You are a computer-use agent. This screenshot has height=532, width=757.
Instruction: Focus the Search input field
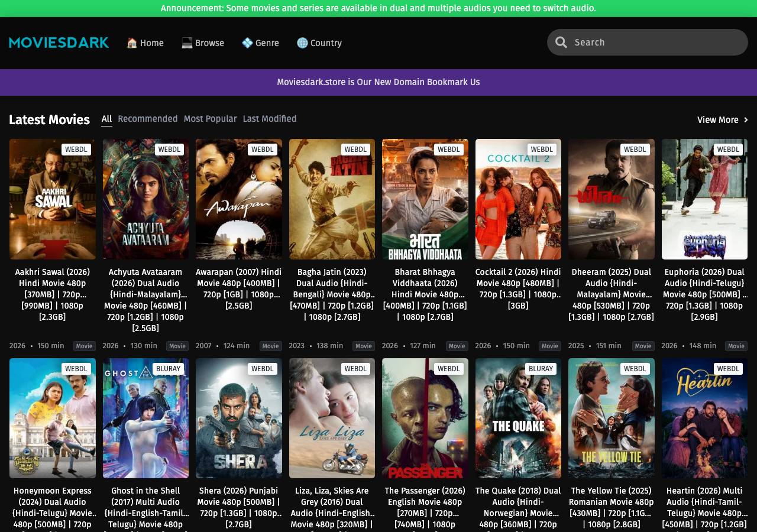tap(648, 43)
